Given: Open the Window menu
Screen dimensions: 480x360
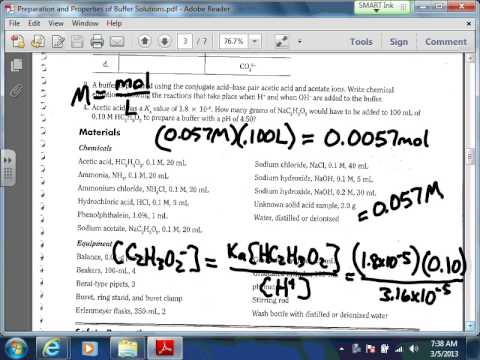Looking at the screenshot, I should 85,23.
